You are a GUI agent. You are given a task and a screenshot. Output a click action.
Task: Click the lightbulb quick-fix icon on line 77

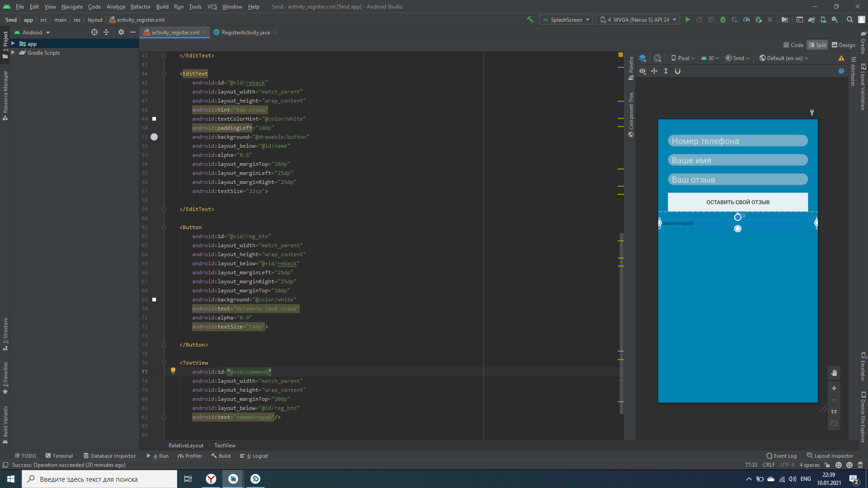173,371
